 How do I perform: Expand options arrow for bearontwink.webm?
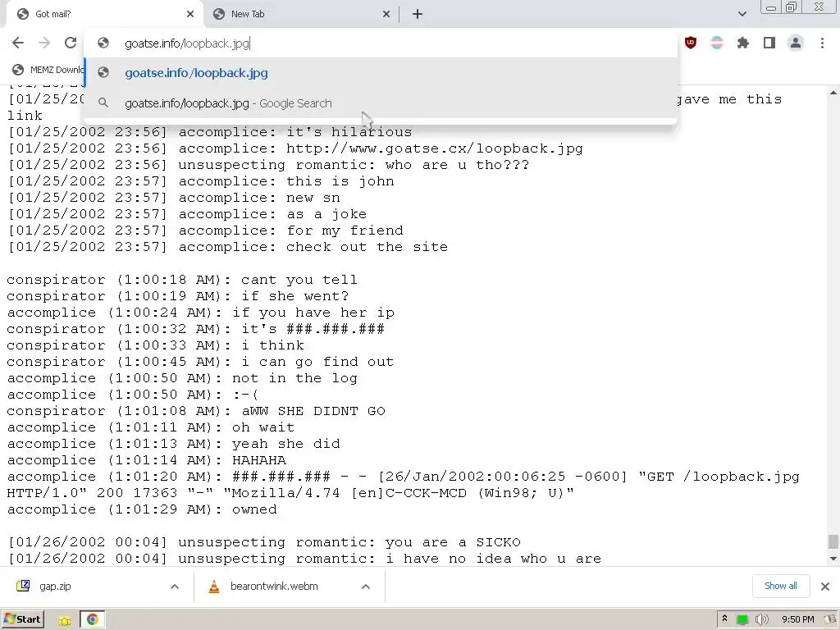click(x=365, y=587)
